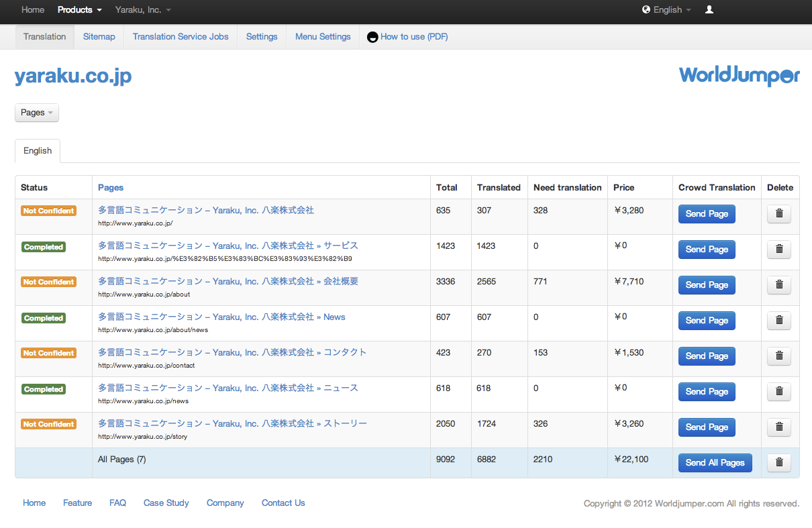Screen dimensions: 812x528
Task: Delete the 会社概要 about page row
Action: [x=779, y=285]
